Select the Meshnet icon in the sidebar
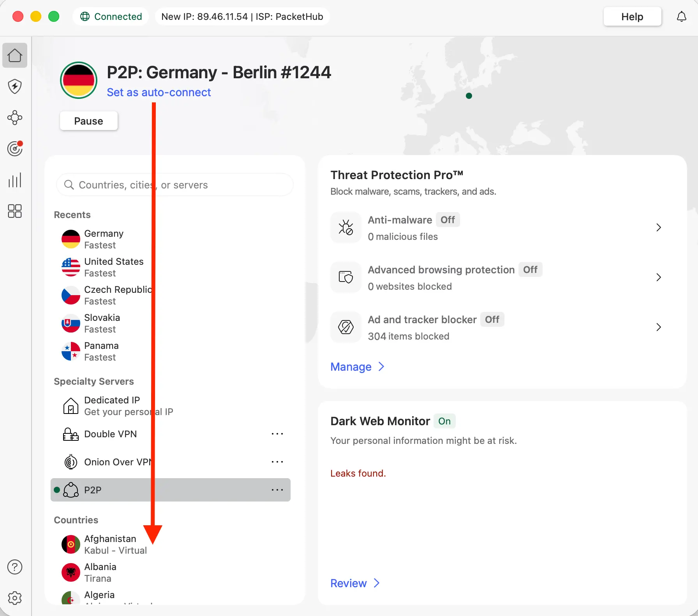The image size is (698, 616). pos(14,118)
